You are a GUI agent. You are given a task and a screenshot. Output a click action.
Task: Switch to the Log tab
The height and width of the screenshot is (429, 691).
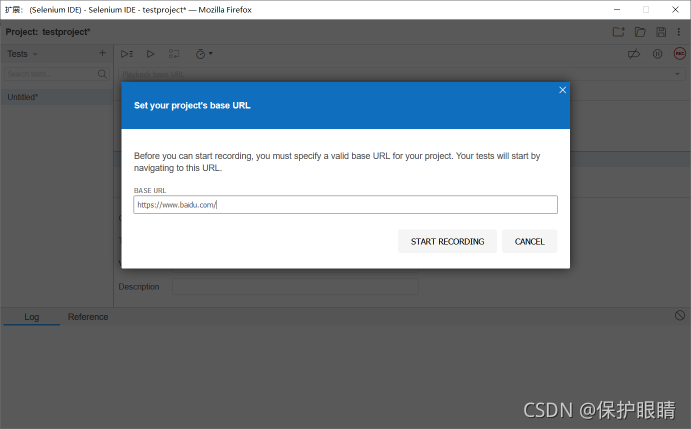[x=32, y=317]
